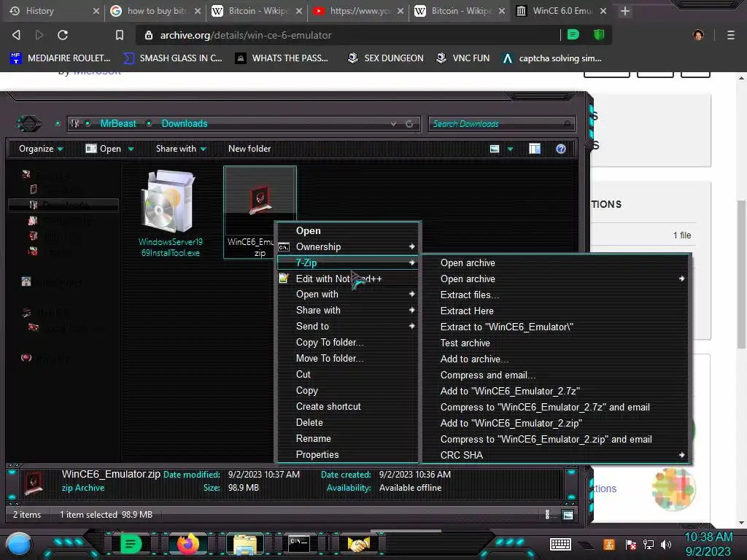Select Add to "WinCE6_Emulator_2.7z"
Image resolution: width=747 pixels, height=560 pixels.
[556, 391]
